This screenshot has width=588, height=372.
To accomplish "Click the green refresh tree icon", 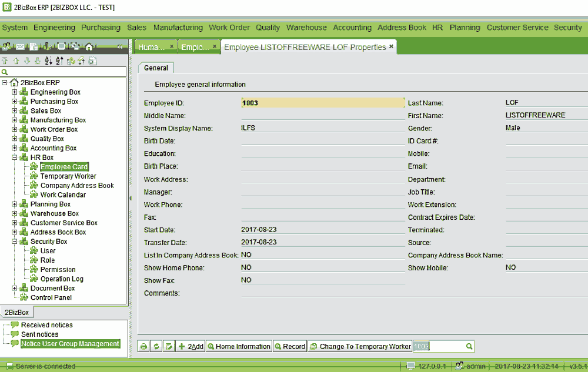I will point(71,61).
